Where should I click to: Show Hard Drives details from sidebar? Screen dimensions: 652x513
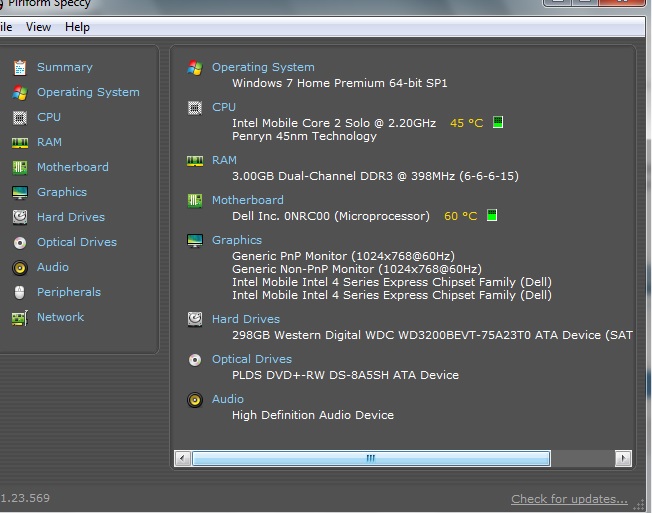tap(71, 217)
